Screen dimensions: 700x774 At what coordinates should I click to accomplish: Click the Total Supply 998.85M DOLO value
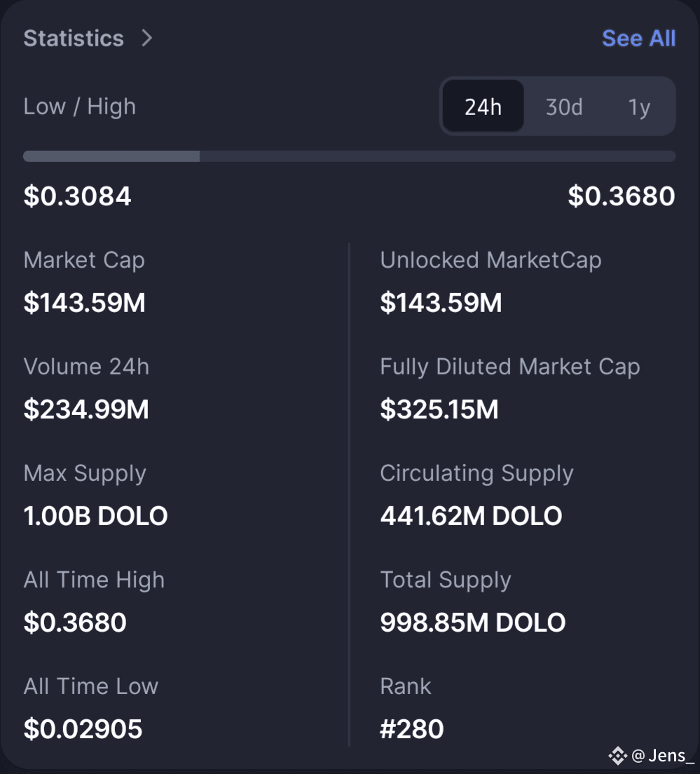(472, 623)
